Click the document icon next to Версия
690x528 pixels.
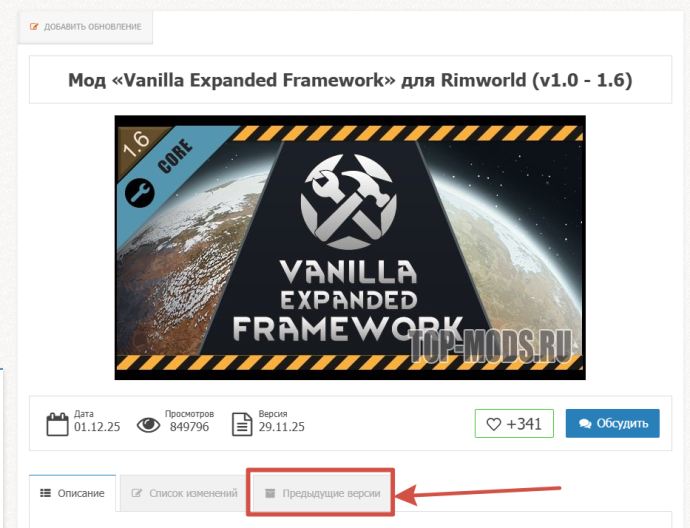[242, 424]
